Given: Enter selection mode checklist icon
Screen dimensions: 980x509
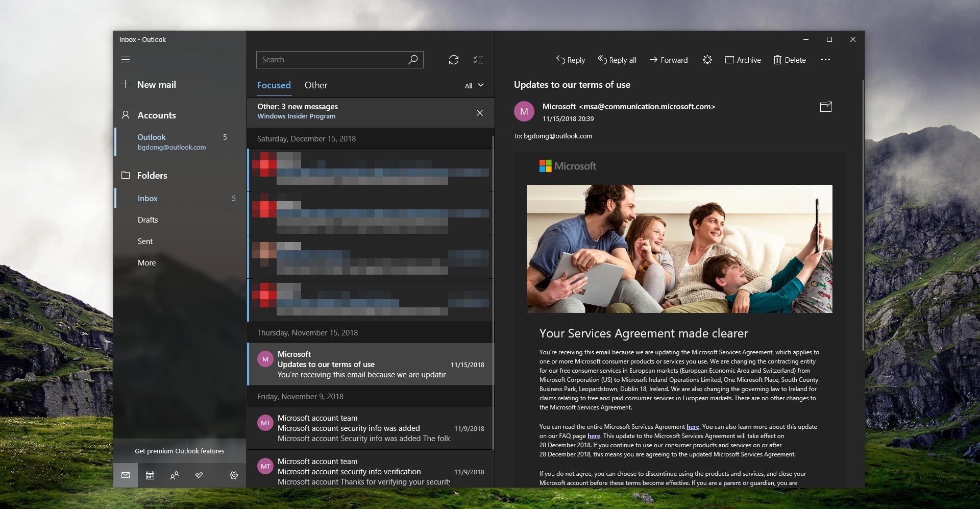Looking at the screenshot, I should click(478, 60).
